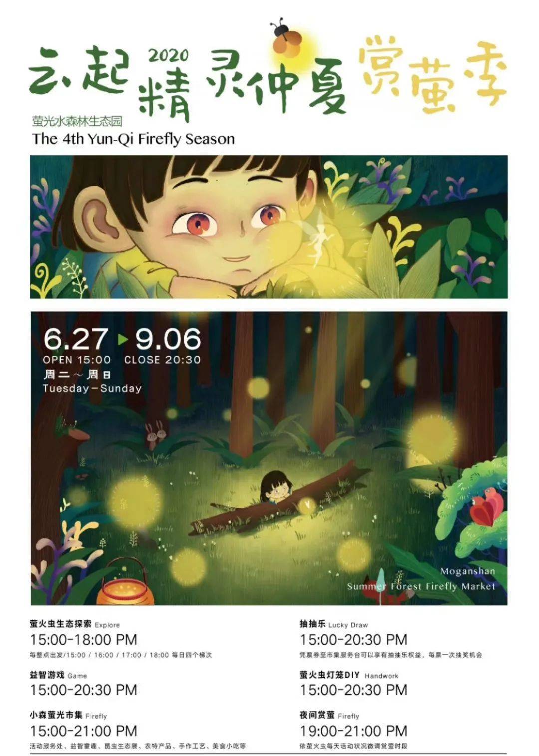Click 'The 4th Yun-Qi Firefly Season' heading
The image size is (539, 756).
point(133,138)
